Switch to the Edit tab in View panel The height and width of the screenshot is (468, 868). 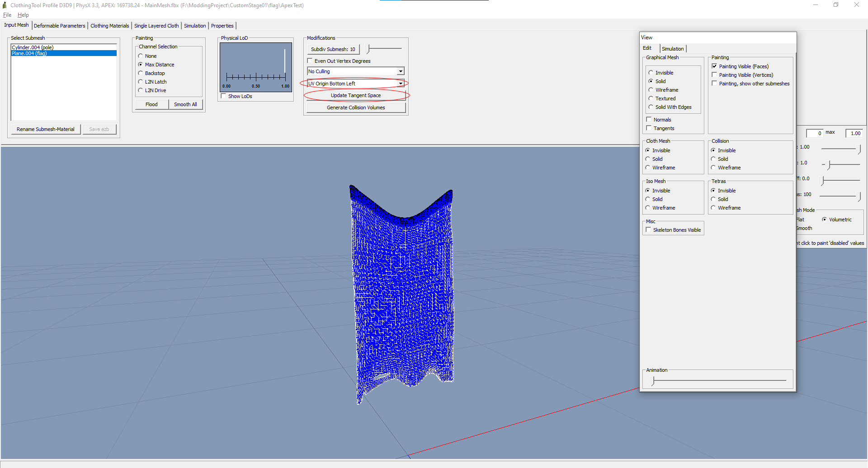click(647, 48)
